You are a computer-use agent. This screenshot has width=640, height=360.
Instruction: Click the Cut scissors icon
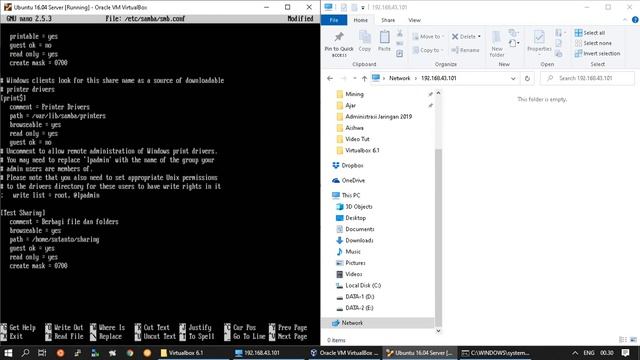point(400,33)
